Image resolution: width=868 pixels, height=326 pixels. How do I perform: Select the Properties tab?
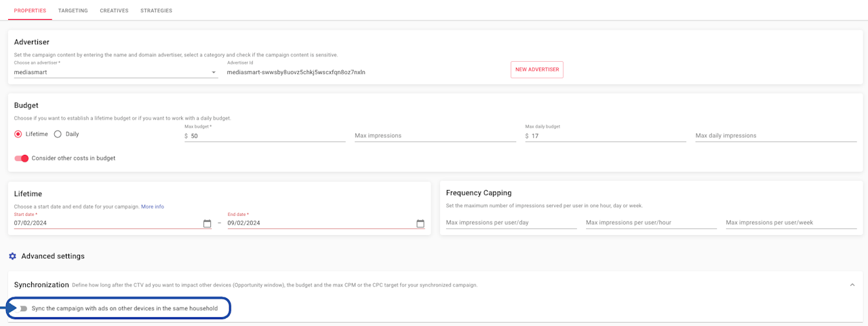click(30, 11)
